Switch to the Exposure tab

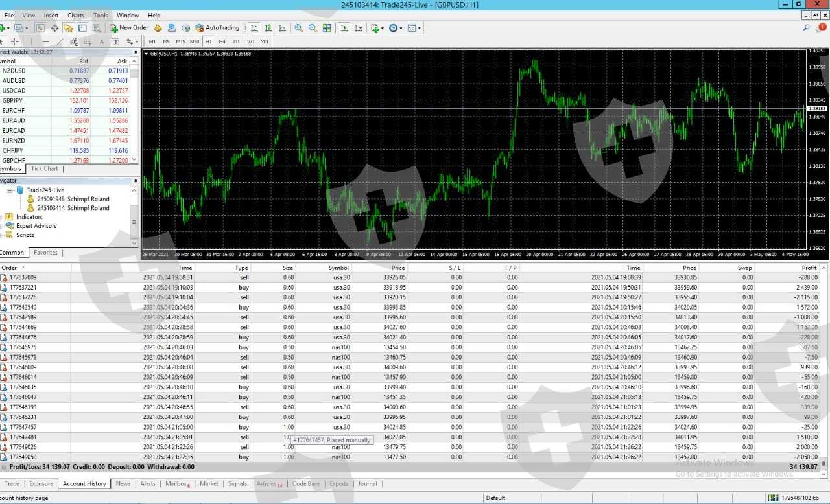[x=41, y=484]
